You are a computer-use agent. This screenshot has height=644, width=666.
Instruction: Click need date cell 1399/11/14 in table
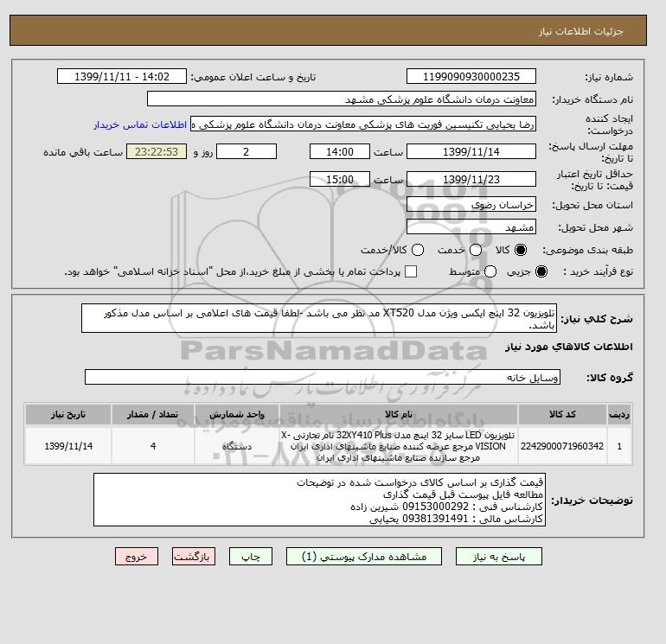click(68, 446)
